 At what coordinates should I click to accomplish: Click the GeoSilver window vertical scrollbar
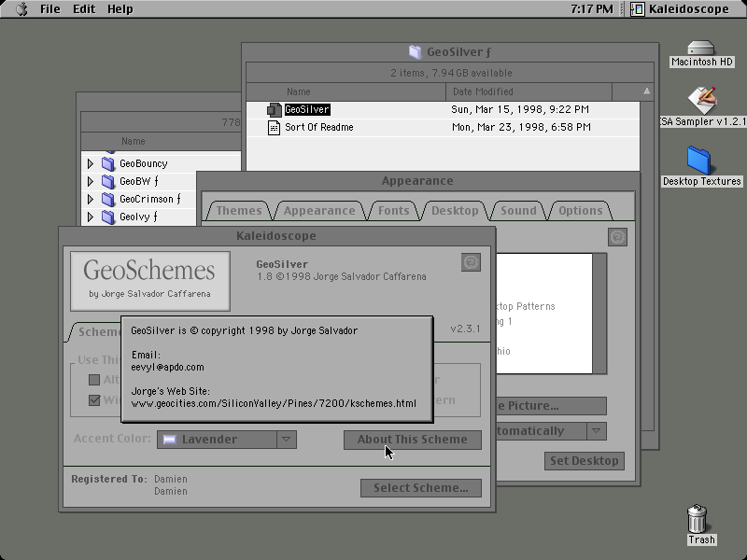[x=646, y=266]
